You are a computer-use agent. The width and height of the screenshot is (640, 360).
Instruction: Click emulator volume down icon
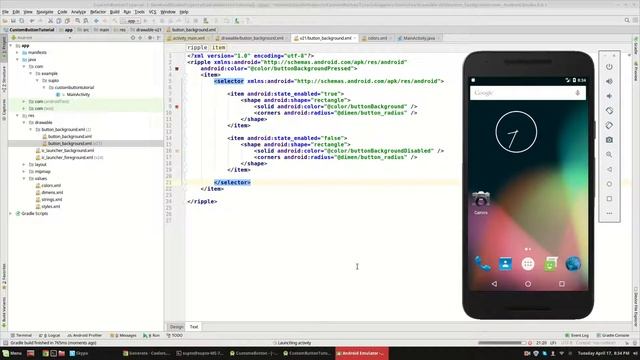click(x=609, y=96)
